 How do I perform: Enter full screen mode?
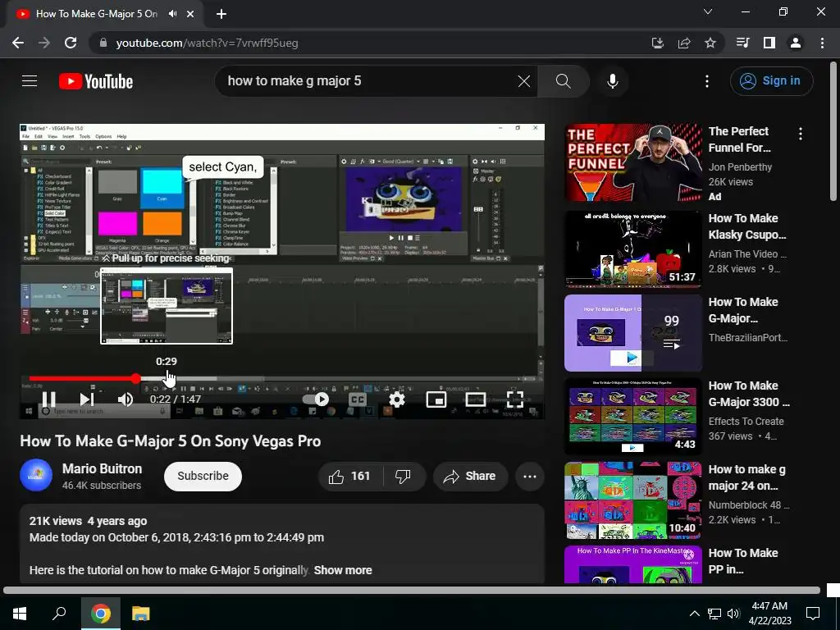tap(515, 399)
